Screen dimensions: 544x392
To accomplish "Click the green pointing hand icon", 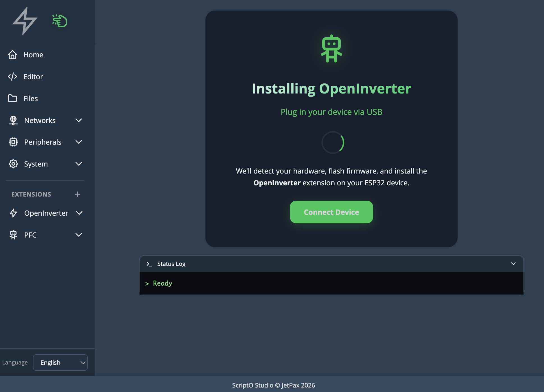I will click(x=60, y=21).
